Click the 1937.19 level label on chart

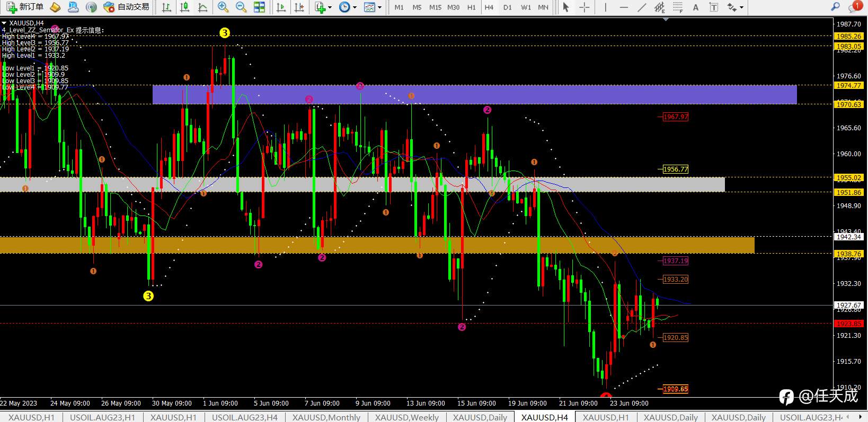pyautogui.click(x=676, y=261)
